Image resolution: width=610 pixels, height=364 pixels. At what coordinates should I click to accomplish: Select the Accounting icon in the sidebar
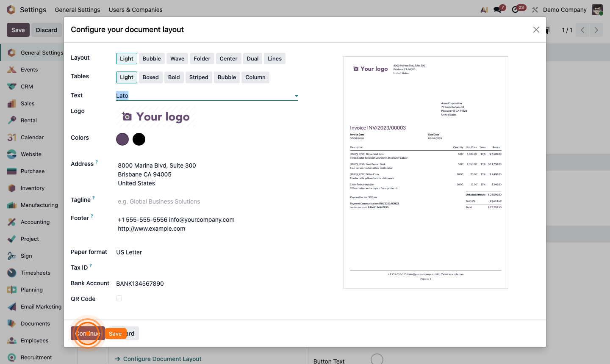(x=11, y=222)
